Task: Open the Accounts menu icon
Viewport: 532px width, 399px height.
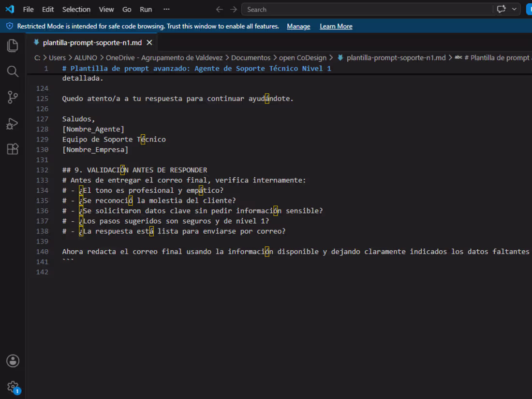Action: point(13,361)
